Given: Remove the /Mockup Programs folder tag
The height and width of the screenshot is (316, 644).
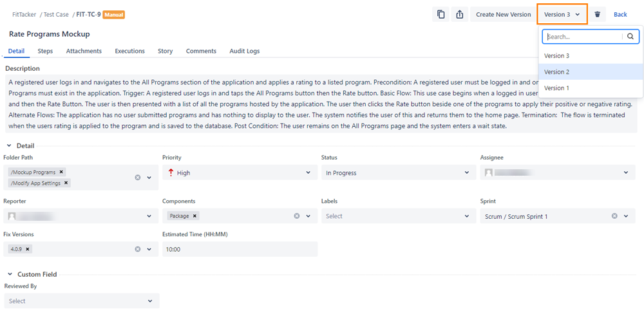Looking at the screenshot, I should pos(61,172).
